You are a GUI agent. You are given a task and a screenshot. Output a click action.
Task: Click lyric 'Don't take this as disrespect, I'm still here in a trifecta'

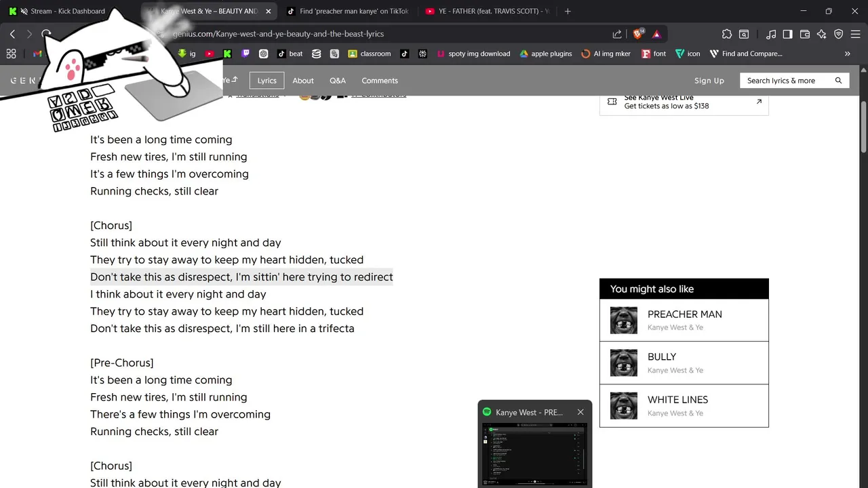pos(222,329)
